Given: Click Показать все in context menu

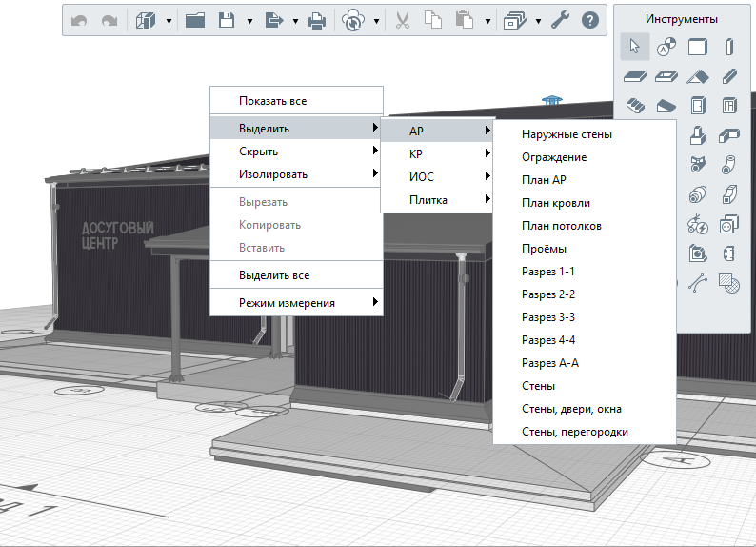Looking at the screenshot, I should click(x=273, y=100).
